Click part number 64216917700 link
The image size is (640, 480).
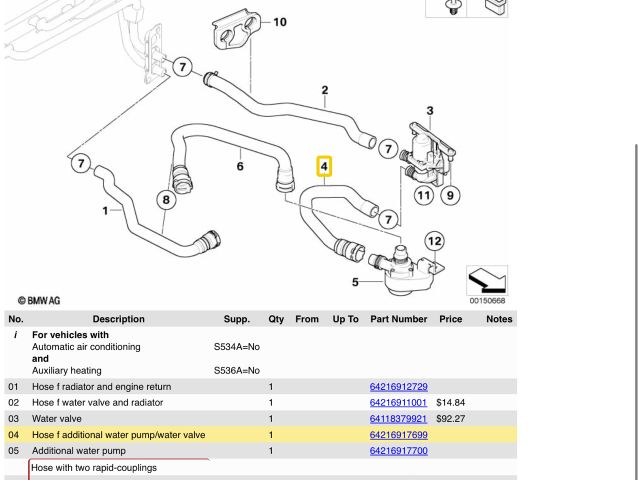(x=398, y=451)
